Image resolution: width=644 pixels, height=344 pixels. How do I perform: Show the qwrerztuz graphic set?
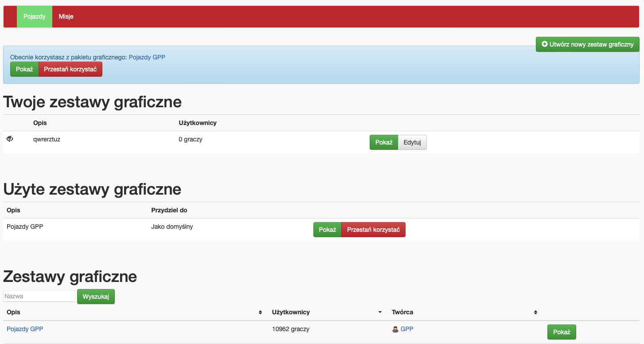384,142
